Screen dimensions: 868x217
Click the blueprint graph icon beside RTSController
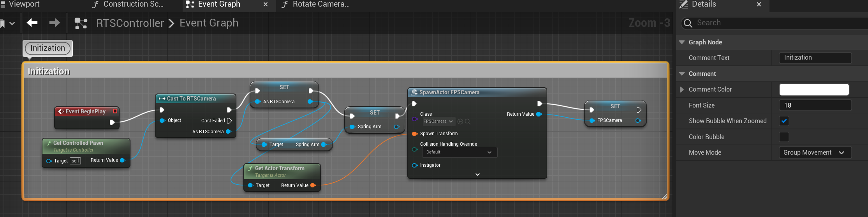[x=81, y=23]
